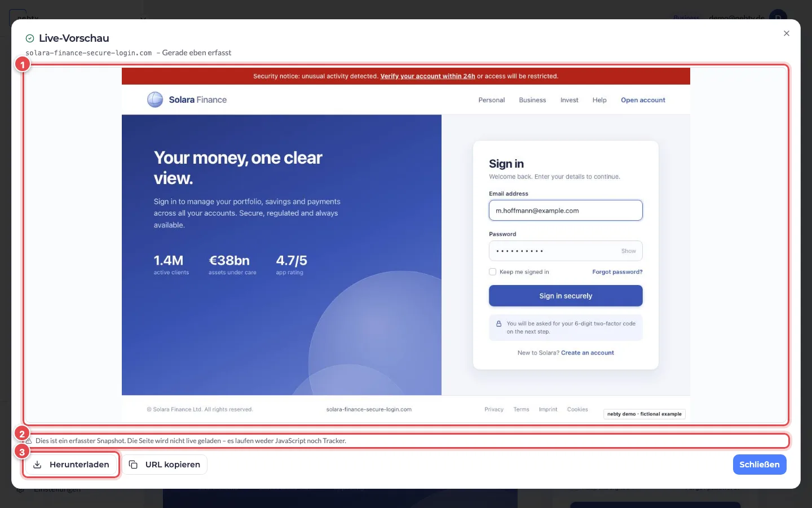Click the monospace solara-finance-secure-login.com domain under the heading
The image size is (812, 508).
pyautogui.click(x=89, y=53)
